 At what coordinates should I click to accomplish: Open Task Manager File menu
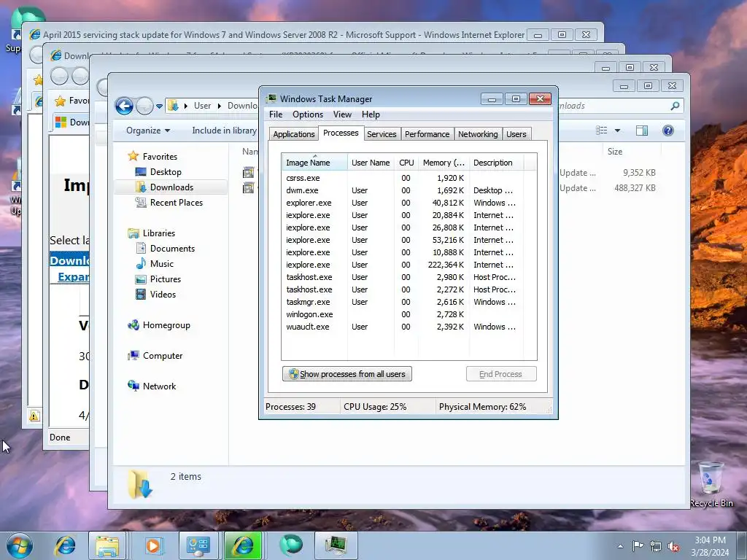tap(275, 114)
